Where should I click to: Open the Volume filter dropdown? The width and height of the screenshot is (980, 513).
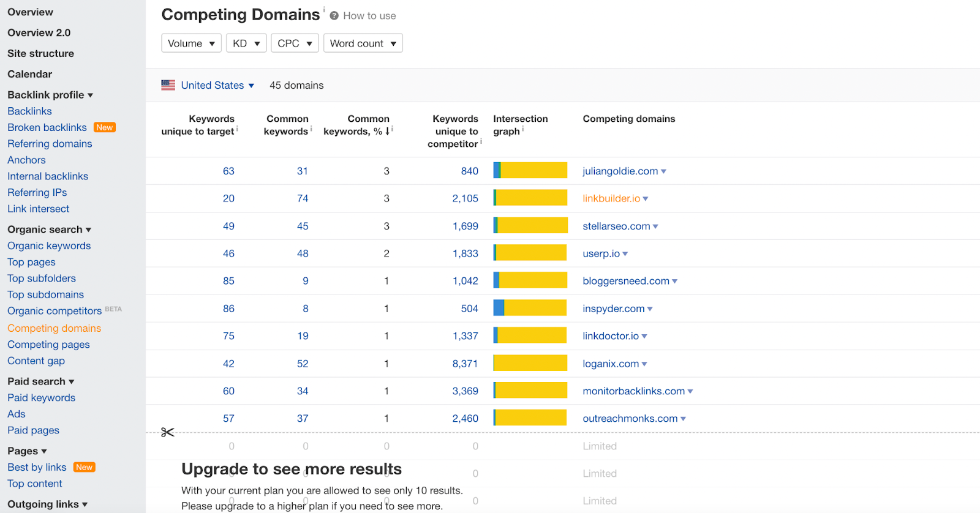[x=192, y=43]
